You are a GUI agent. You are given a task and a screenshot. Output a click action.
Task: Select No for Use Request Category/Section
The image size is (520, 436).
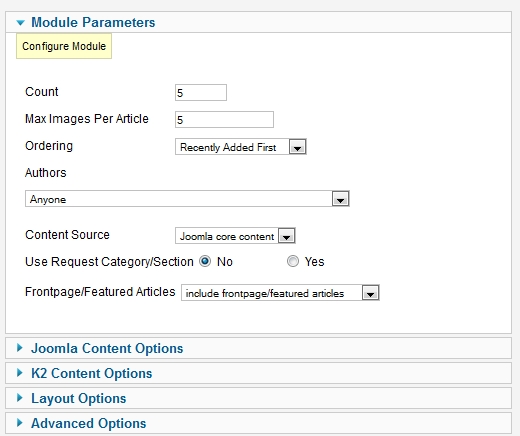coord(205,261)
